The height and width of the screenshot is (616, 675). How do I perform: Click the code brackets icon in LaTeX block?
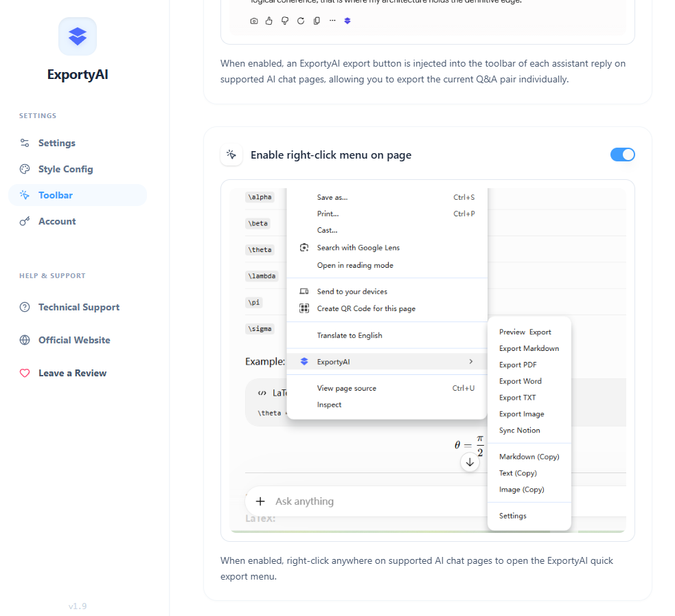pos(262,393)
